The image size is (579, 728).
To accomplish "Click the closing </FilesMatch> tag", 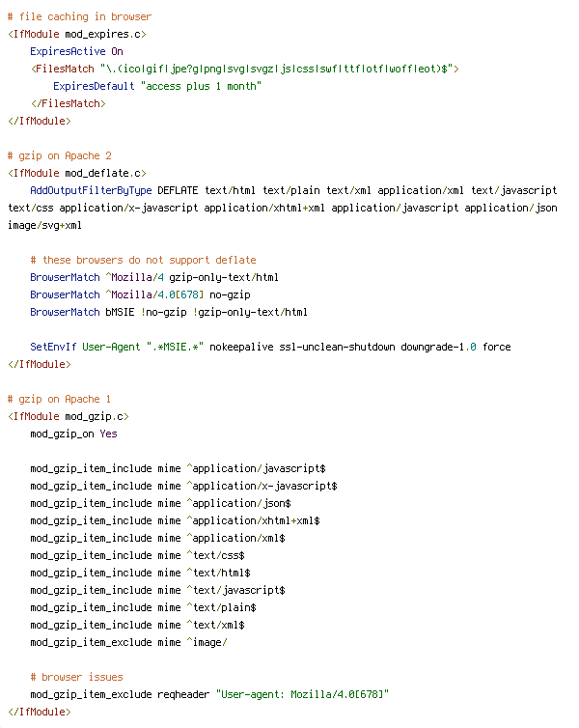I will [x=69, y=103].
